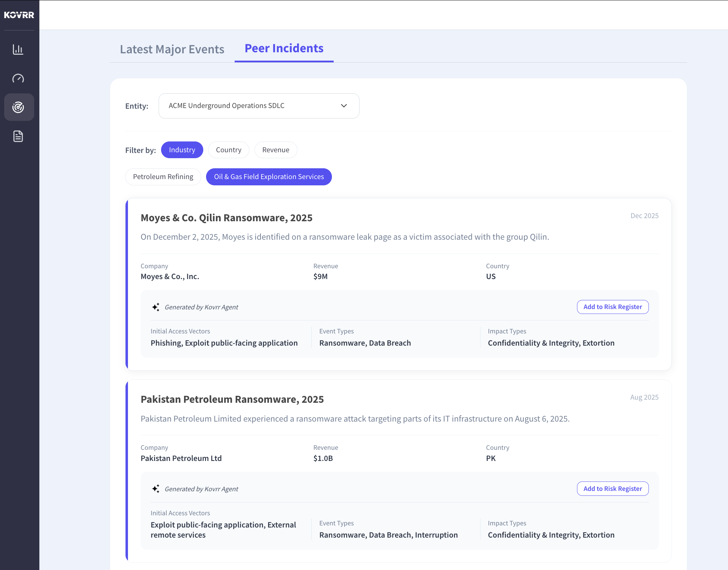The height and width of the screenshot is (570, 728).
Task: Open the Entity dropdown
Action: (259, 106)
